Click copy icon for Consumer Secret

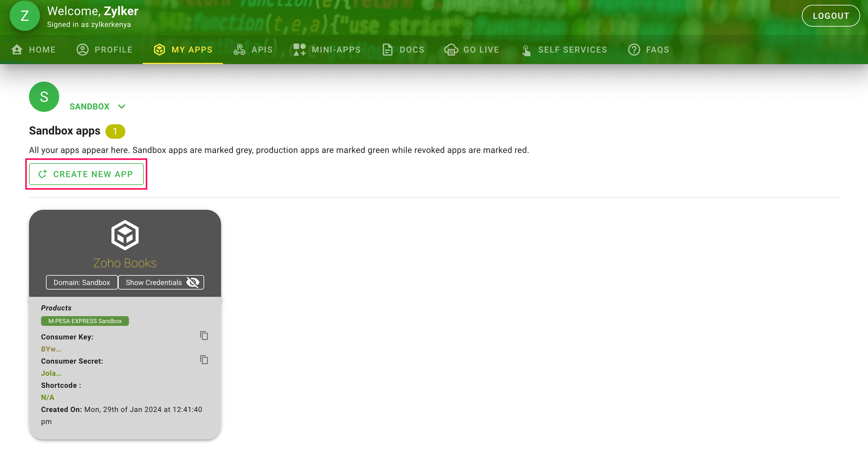(204, 360)
